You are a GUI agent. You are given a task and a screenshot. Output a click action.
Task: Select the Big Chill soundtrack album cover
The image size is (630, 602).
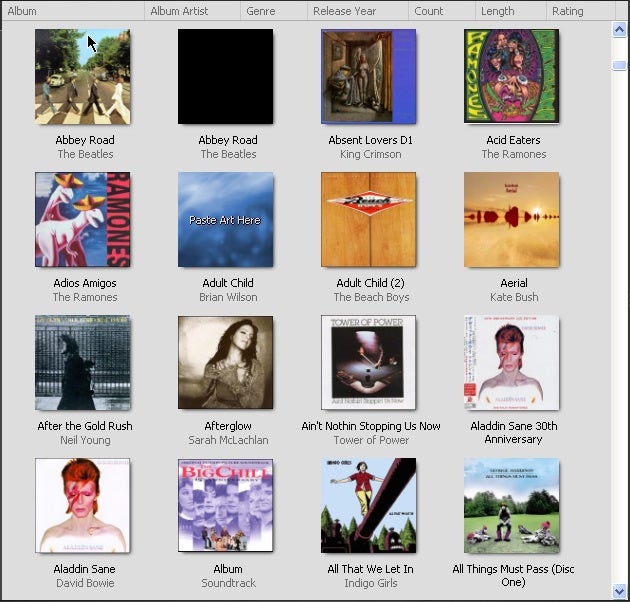[225, 506]
